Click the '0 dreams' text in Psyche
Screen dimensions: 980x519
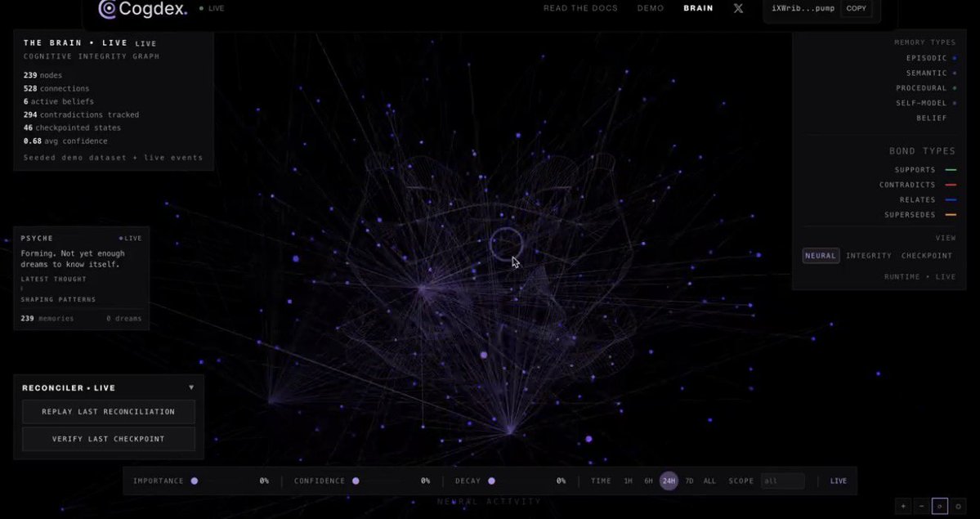(x=123, y=318)
